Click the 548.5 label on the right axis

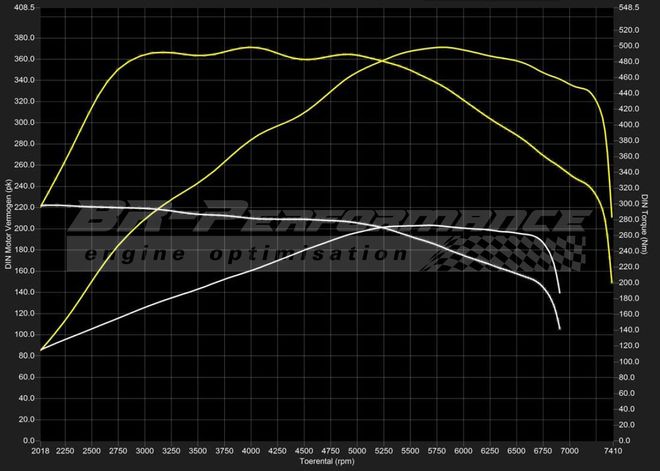pos(629,7)
